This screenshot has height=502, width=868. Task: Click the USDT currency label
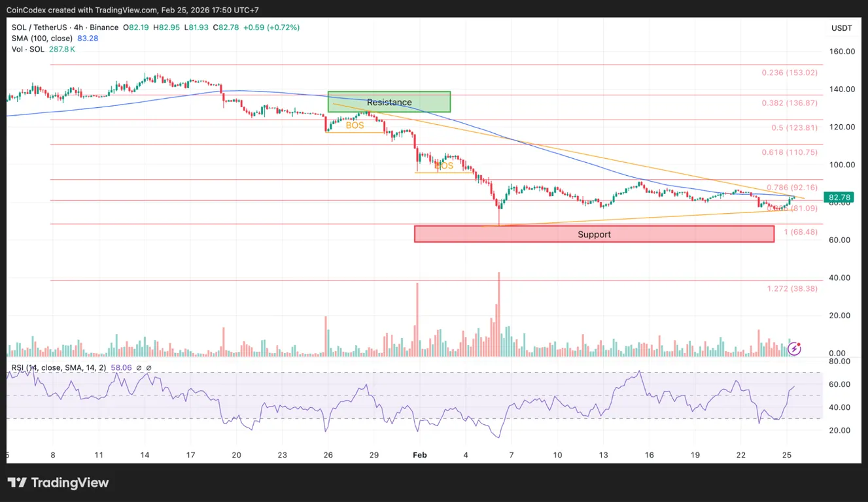pyautogui.click(x=841, y=28)
